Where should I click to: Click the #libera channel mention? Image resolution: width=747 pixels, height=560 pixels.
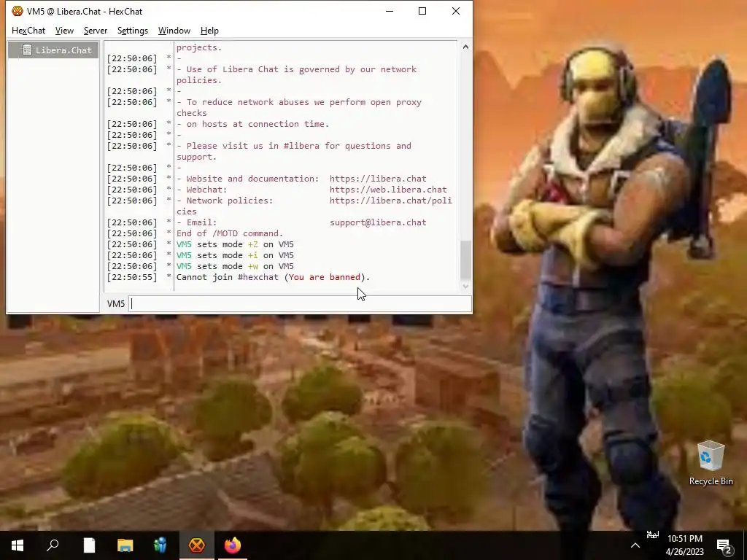pyautogui.click(x=301, y=146)
